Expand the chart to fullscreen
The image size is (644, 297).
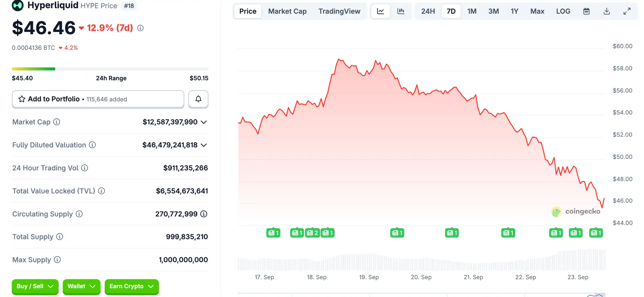(627, 11)
